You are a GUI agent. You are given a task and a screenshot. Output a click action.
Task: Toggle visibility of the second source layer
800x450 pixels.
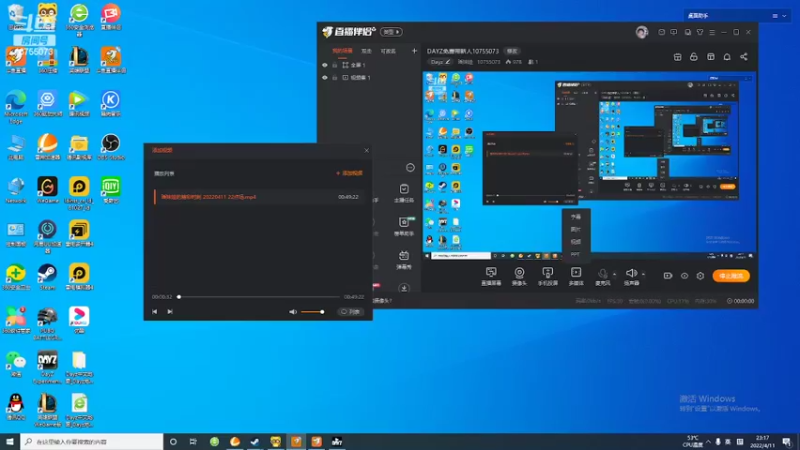click(x=324, y=78)
